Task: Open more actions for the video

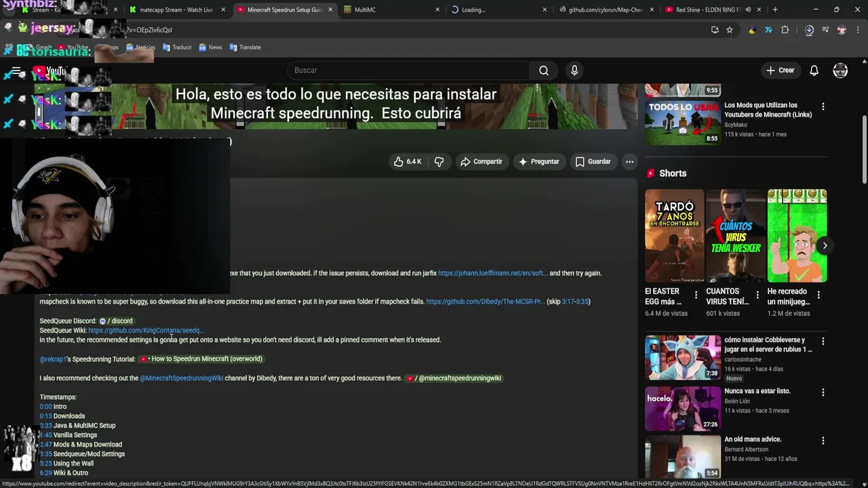Action: point(629,161)
